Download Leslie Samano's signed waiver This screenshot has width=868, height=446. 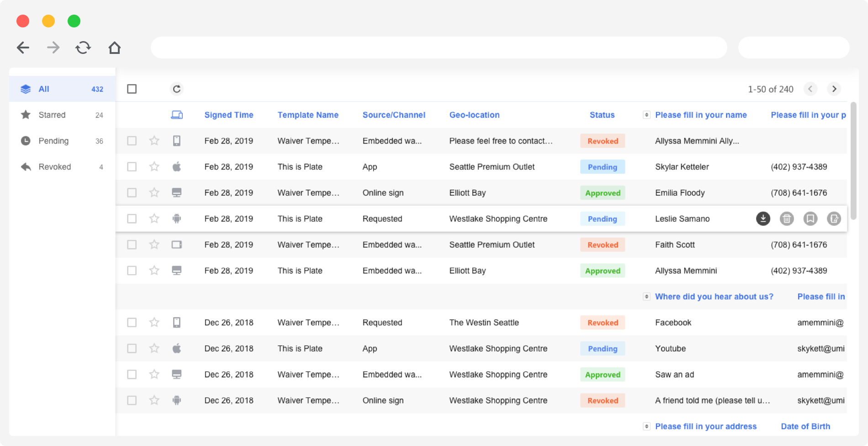(763, 219)
